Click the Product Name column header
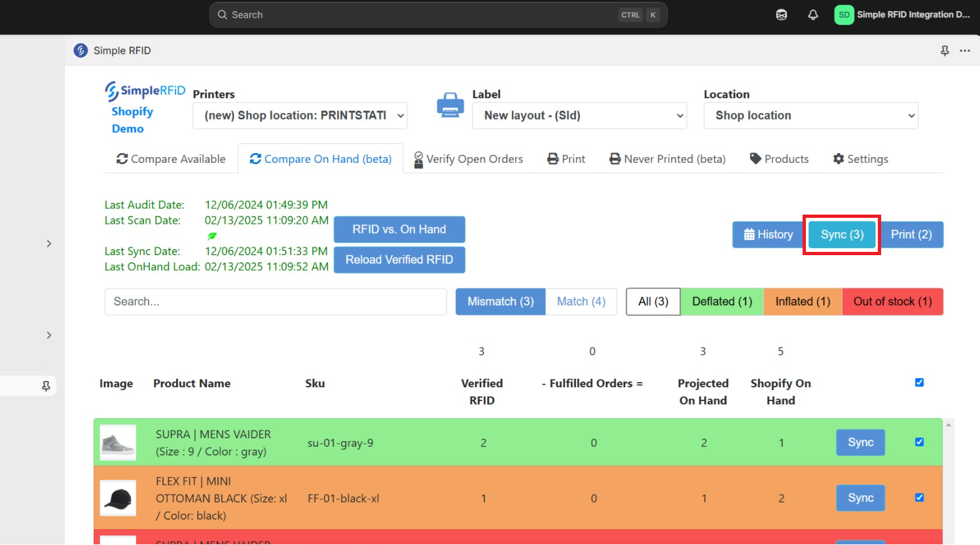 pos(192,383)
